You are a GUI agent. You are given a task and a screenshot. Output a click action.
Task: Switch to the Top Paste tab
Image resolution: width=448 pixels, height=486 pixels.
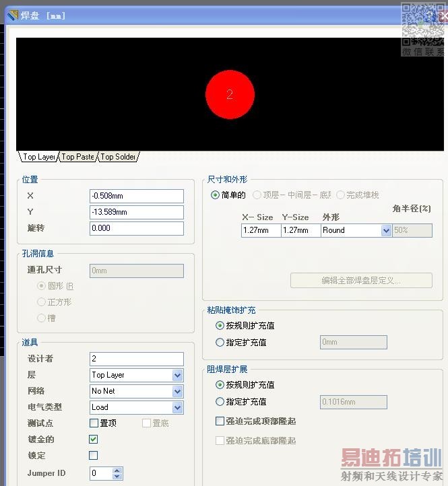pos(78,157)
